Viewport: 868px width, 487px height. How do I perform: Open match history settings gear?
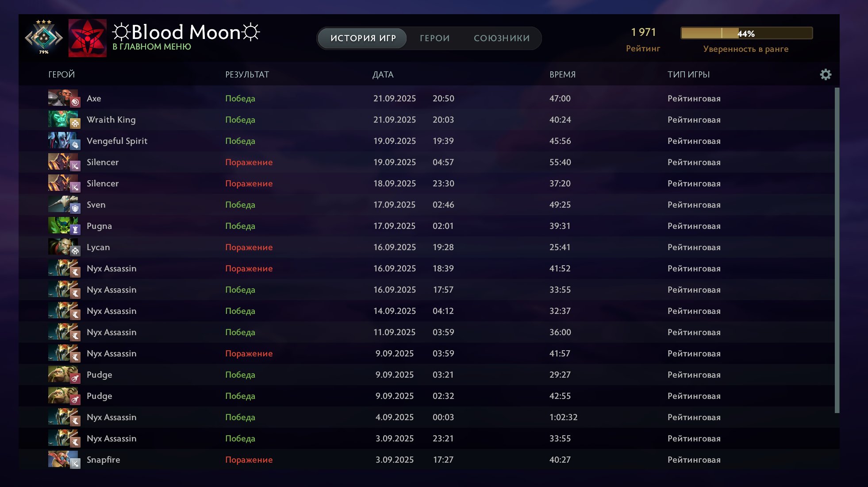tap(826, 74)
